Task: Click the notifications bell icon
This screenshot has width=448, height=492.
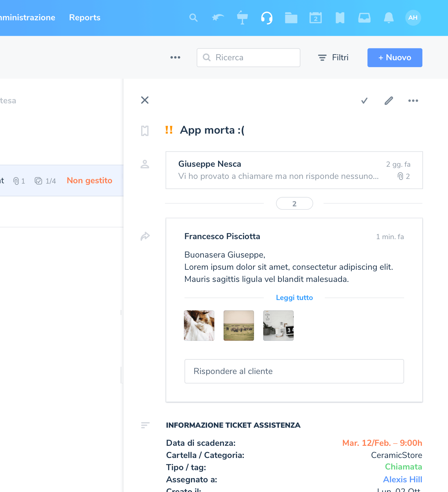Action: pyautogui.click(x=389, y=18)
